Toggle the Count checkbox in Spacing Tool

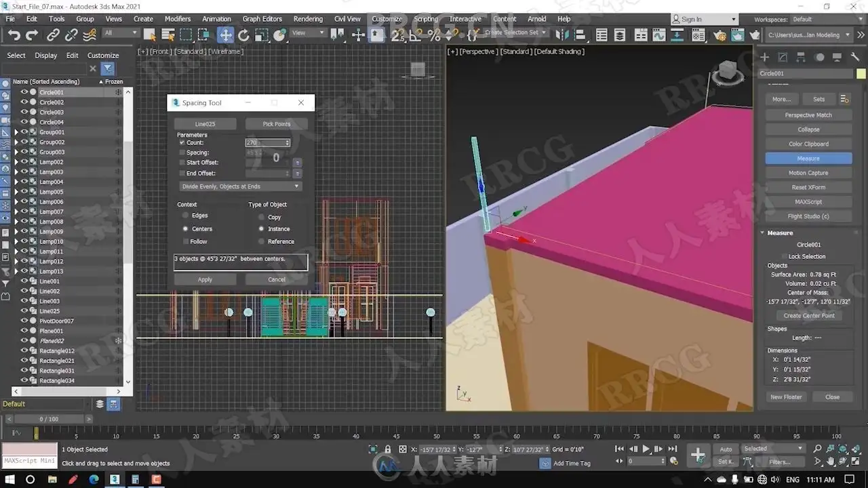(182, 143)
